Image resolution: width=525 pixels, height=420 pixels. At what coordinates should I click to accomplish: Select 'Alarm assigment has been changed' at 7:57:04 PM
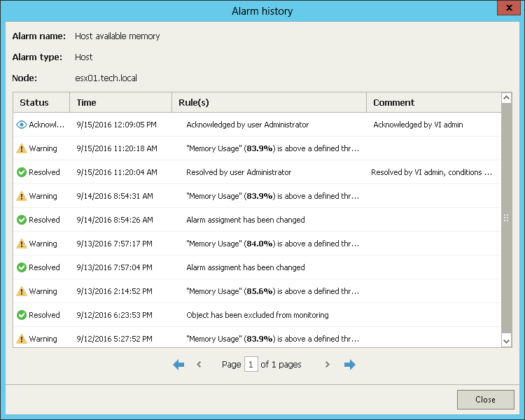point(246,267)
